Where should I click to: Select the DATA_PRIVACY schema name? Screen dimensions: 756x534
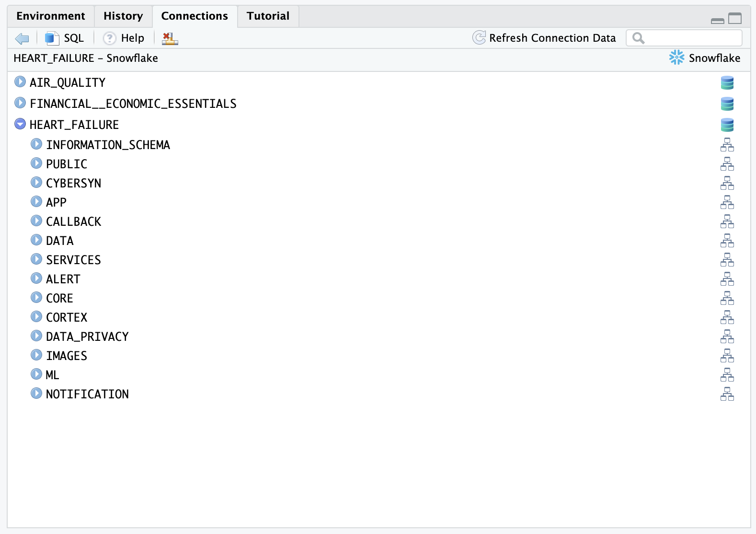pyautogui.click(x=87, y=337)
